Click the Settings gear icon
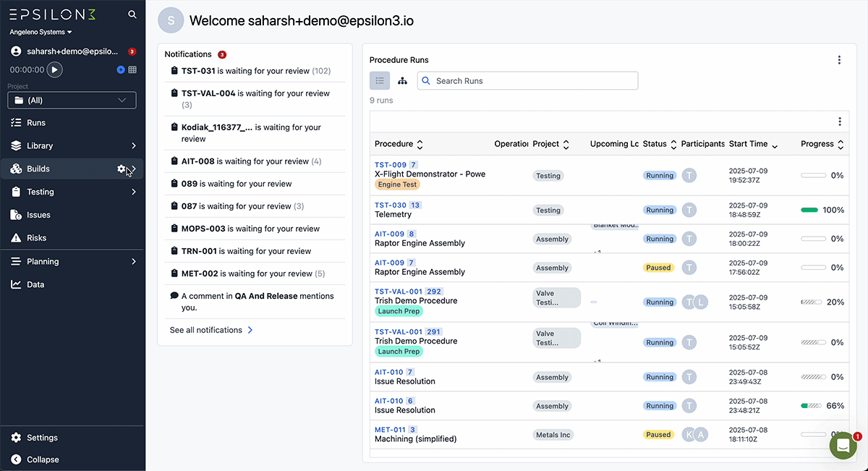 [x=16, y=438]
